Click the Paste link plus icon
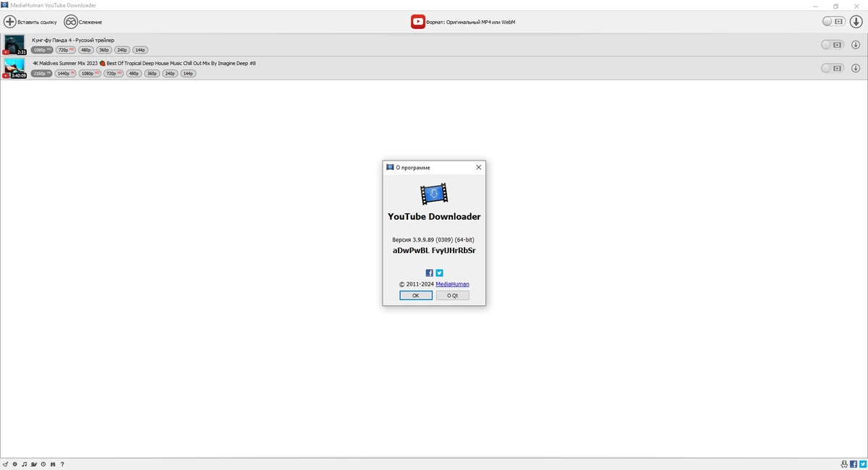The image size is (868, 470). (x=9, y=22)
